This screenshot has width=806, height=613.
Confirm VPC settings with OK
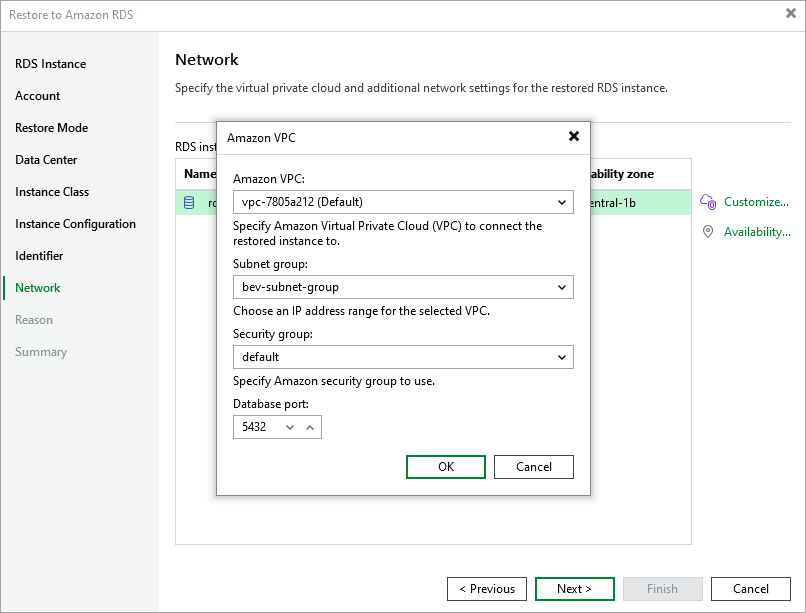click(446, 467)
